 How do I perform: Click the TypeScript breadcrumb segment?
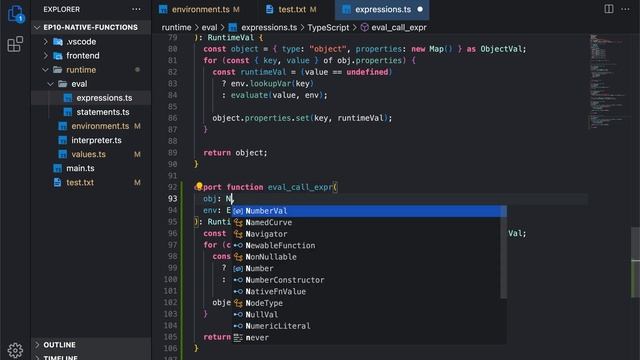[328, 27]
